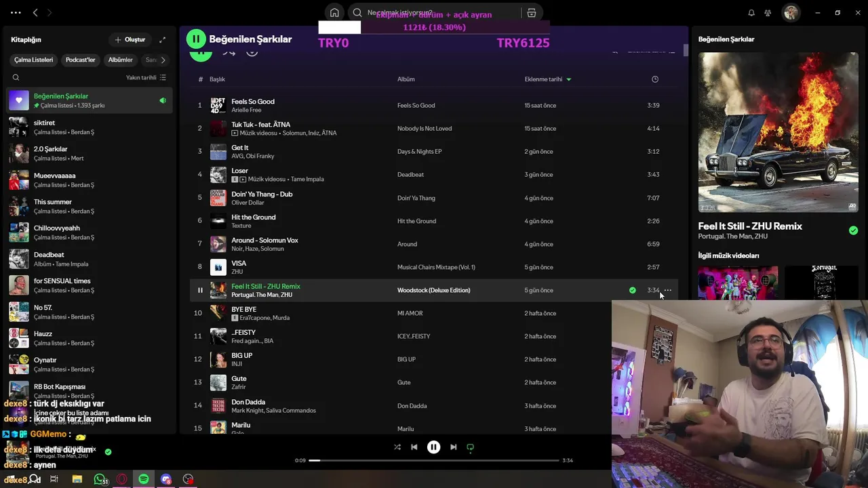Select track Feels So Good
Screen dimensions: 868x488
point(434,105)
